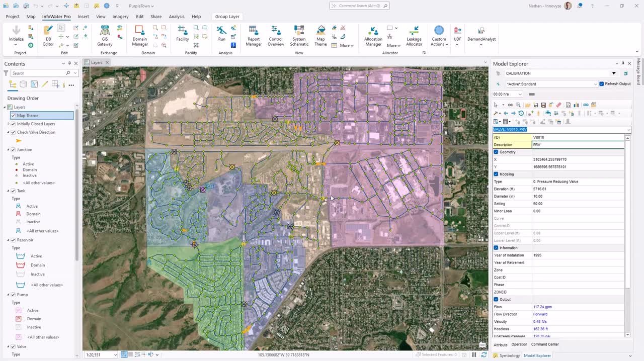Click the Run analysis icon
The height and width of the screenshot is (361, 644).
(x=222, y=34)
